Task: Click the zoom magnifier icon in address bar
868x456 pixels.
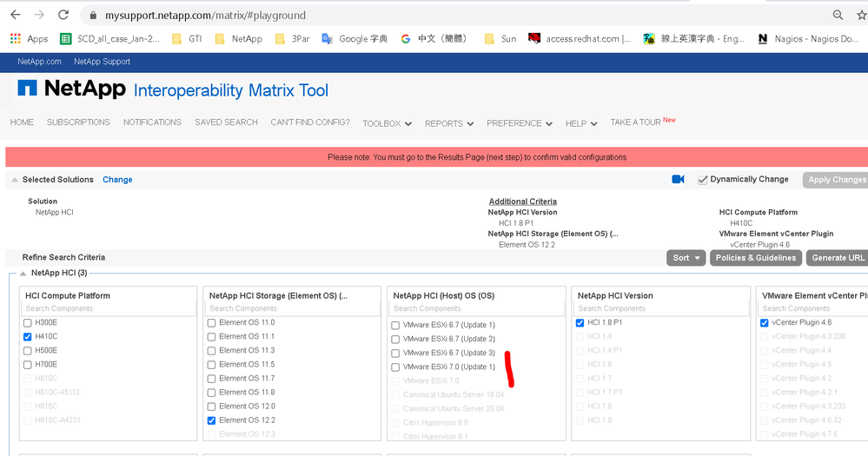Action: point(838,15)
